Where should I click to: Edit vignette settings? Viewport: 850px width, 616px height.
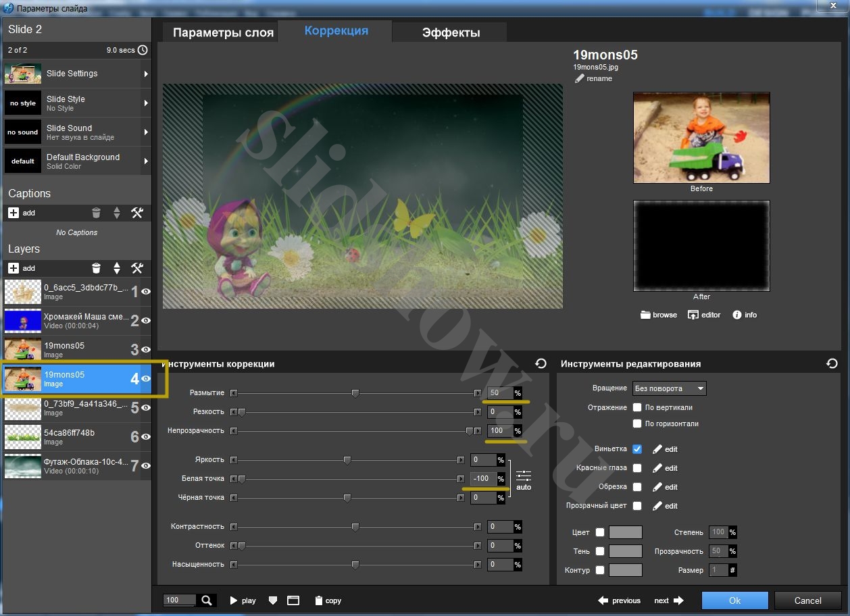665,449
